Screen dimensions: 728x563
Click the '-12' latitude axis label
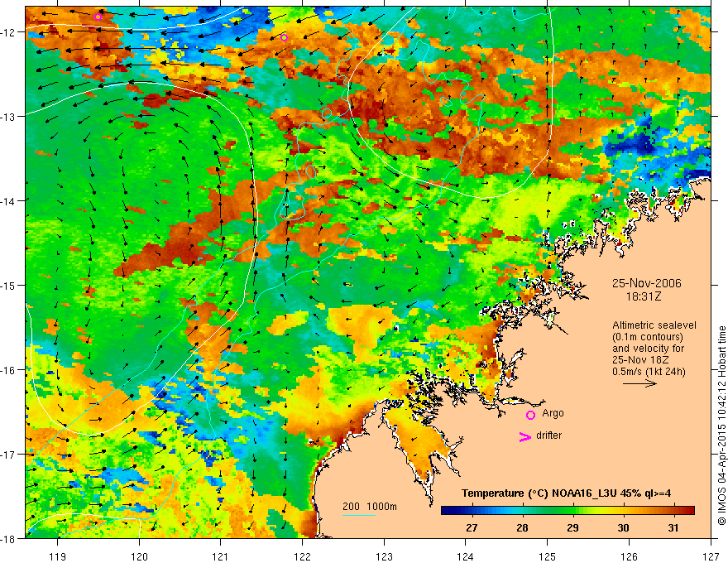click(7, 32)
